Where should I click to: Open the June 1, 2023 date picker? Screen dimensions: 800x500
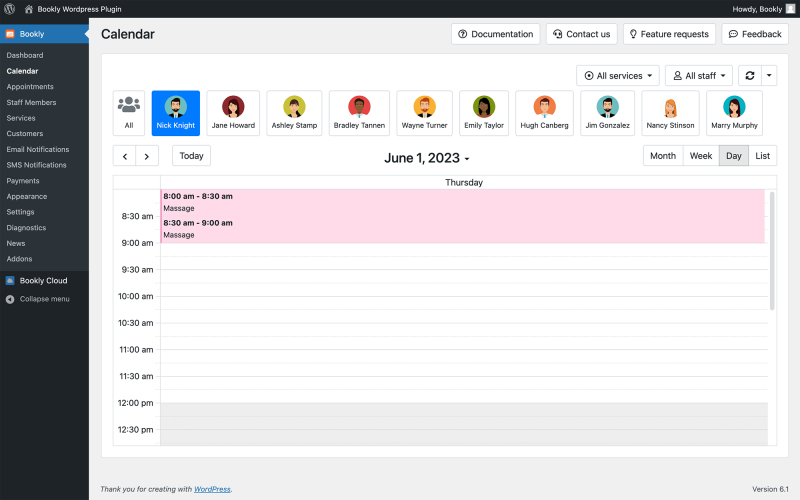427,158
